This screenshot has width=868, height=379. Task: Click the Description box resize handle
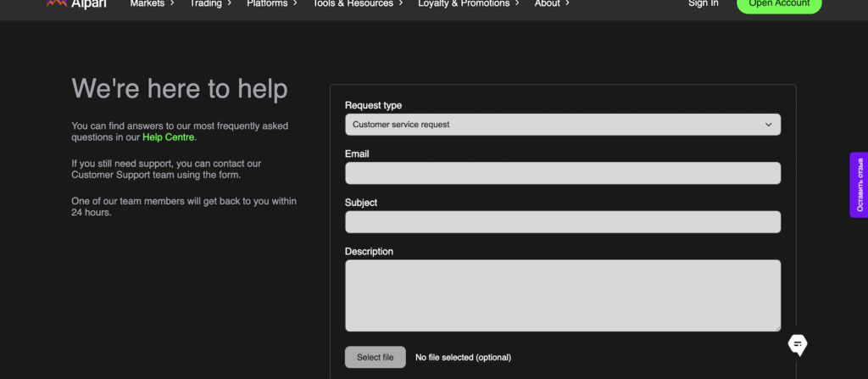click(776, 327)
